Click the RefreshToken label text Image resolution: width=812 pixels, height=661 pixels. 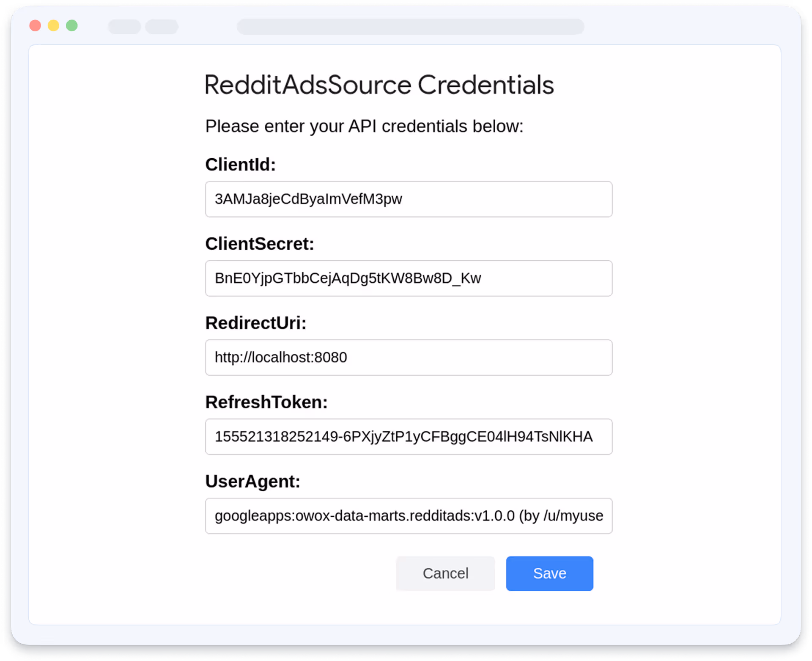[266, 402]
